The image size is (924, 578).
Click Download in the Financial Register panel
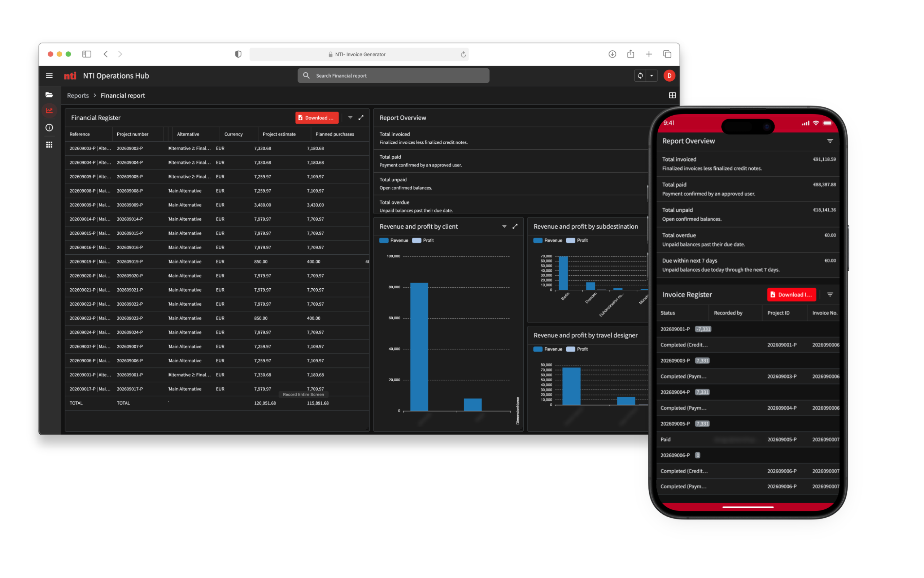click(x=317, y=118)
